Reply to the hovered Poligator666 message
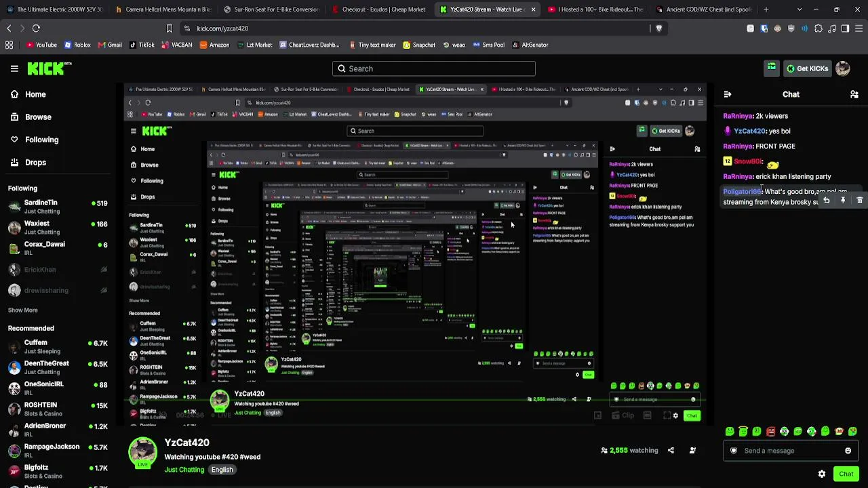Viewport: 868px width, 488px height. (x=827, y=201)
